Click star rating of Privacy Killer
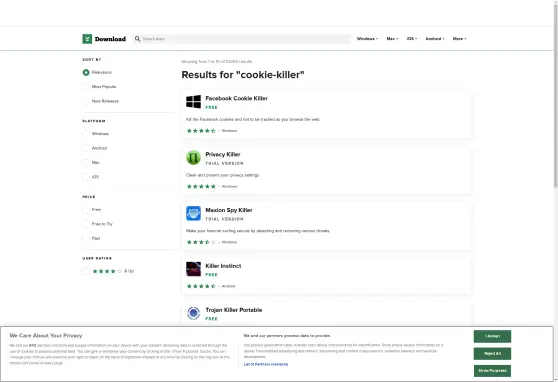This screenshot has height=382, width=558. [x=201, y=187]
